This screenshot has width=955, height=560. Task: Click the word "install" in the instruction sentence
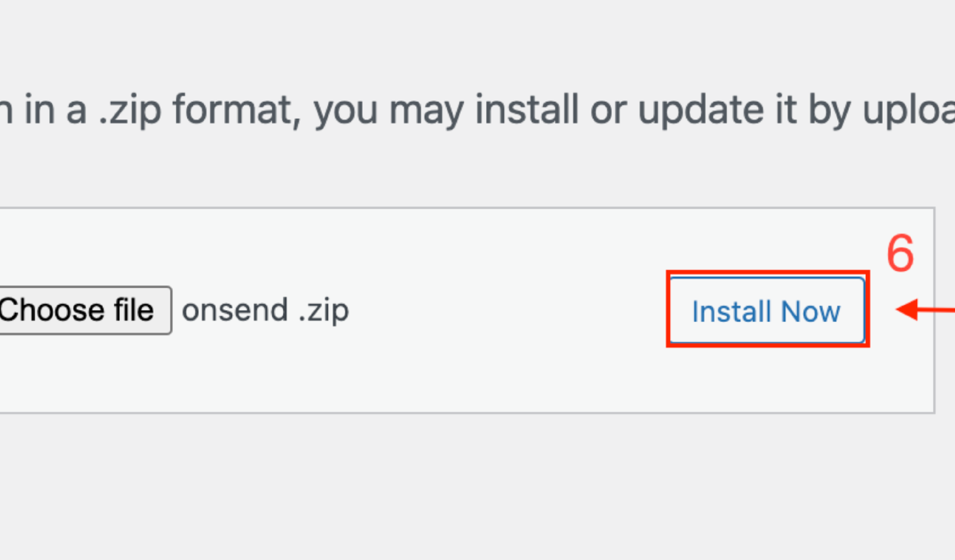(x=527, y=110)
